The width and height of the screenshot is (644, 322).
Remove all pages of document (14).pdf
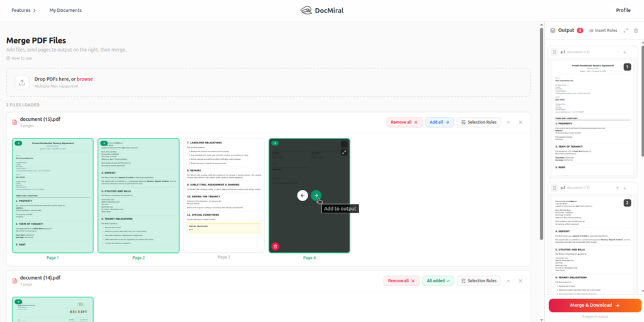point(401,281)
